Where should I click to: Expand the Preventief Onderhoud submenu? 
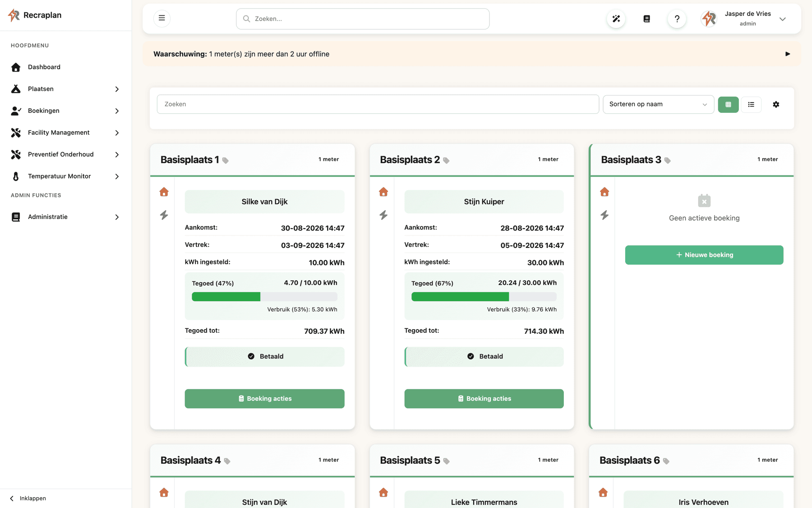(x=117, y=154)
